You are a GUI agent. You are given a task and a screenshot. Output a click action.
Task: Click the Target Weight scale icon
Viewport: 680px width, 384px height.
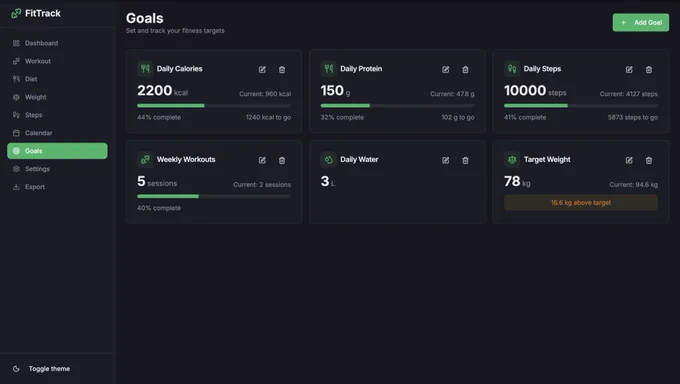[512, 159]
